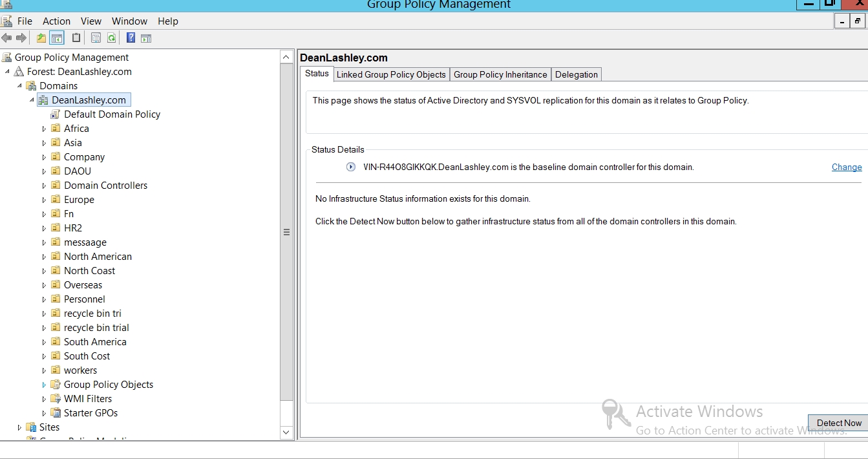Click the Back arrow in the toolbar

point(7,38)
